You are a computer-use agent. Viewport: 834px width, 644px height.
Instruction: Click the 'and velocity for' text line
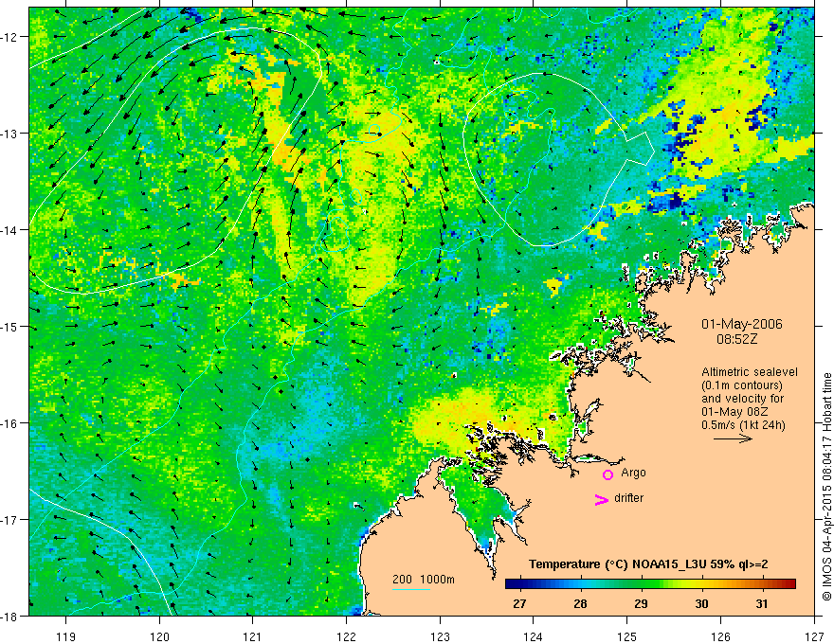[742, 398]
